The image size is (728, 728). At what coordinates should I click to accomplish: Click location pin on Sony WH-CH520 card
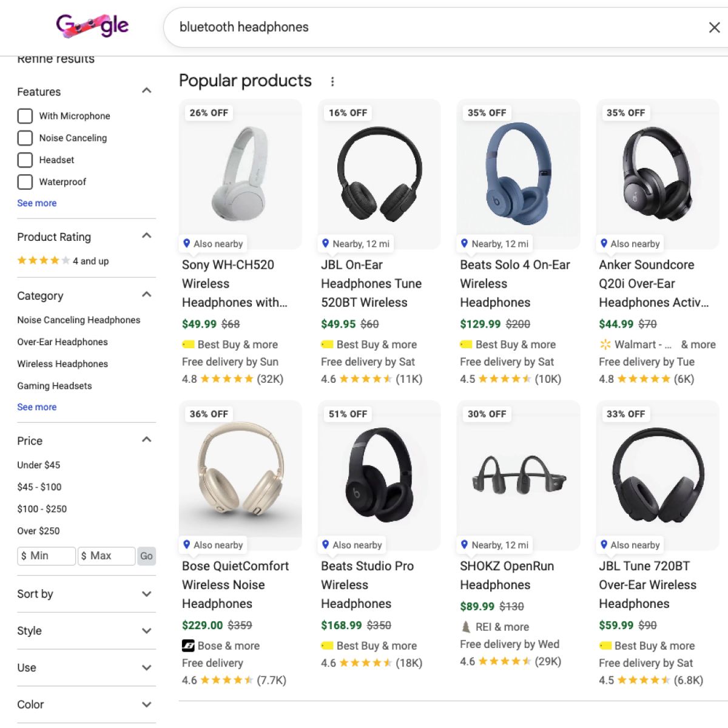coord(187,243)
